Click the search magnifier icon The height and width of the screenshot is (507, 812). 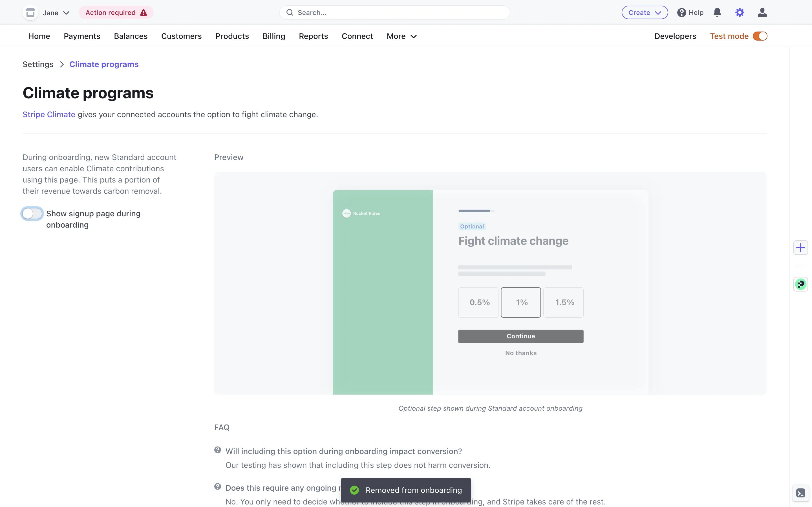290,12
